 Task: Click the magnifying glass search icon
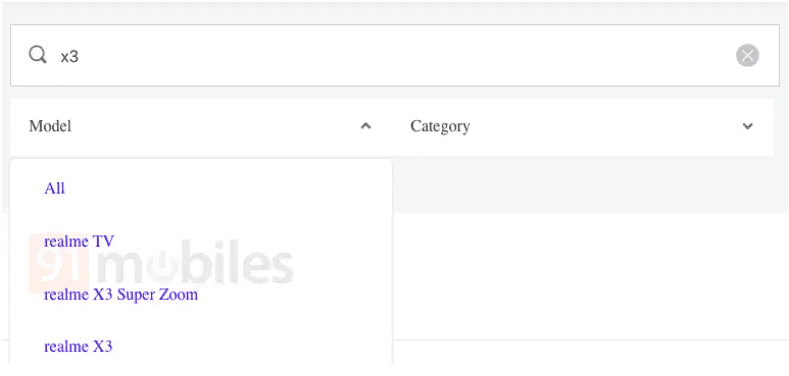[x=38, y=54]
